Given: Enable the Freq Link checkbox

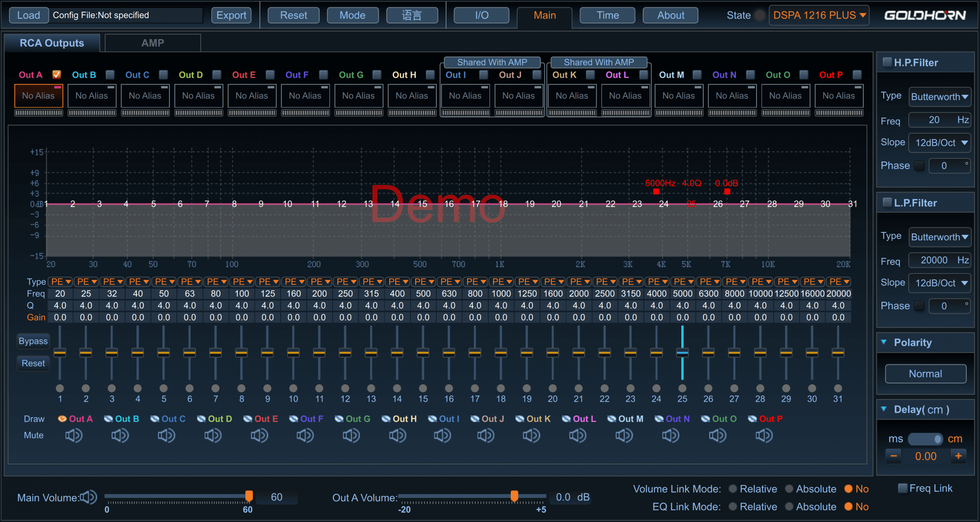Looking at the screenshot, I should coord(903,488).
